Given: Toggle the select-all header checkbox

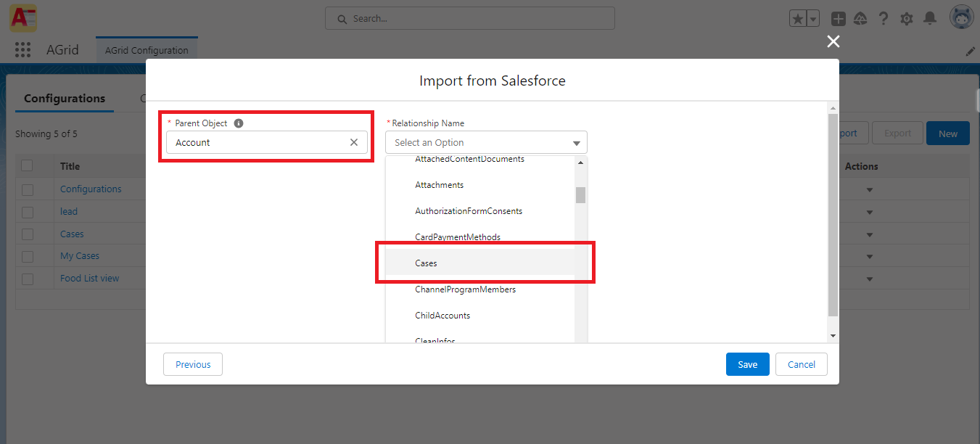Looking at the screenshot, I should tap(28, 166).
